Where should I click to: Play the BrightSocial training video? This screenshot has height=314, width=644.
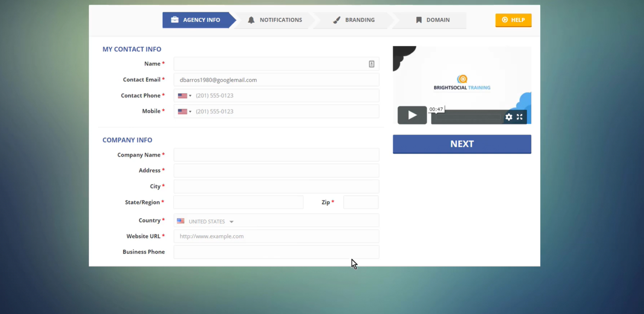pyautogui.click(x=412, y=116)
